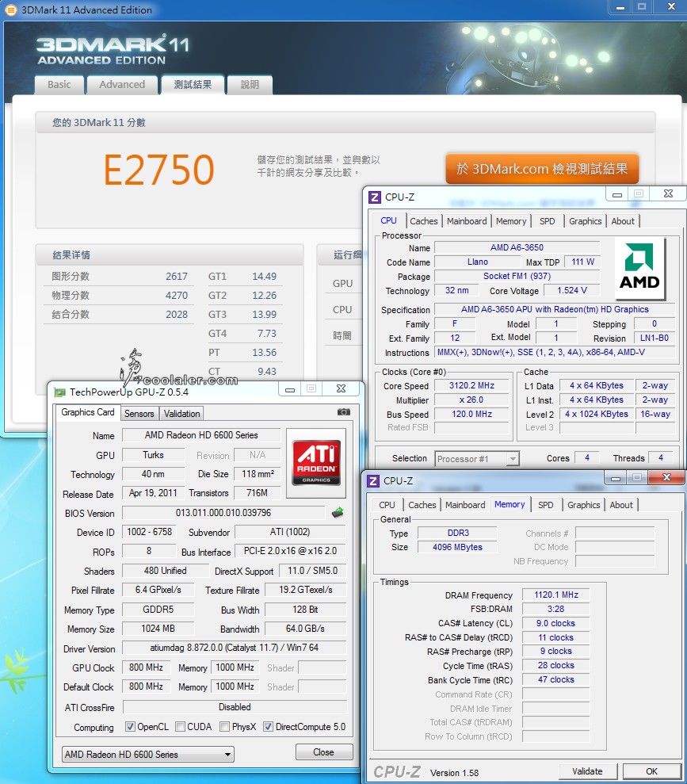Screen dimensions: 687x784
Task: Click the CAS# Latency value 9.0 clocks
Action: [x=555, y=623]
